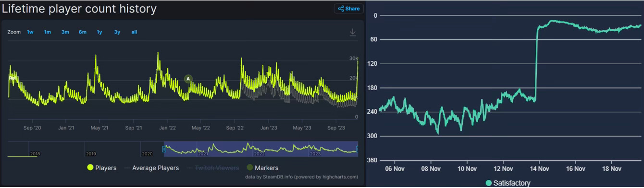Toggle Average Players series in legend
Viewport: 644px width, 188px height.
(151, 168)
